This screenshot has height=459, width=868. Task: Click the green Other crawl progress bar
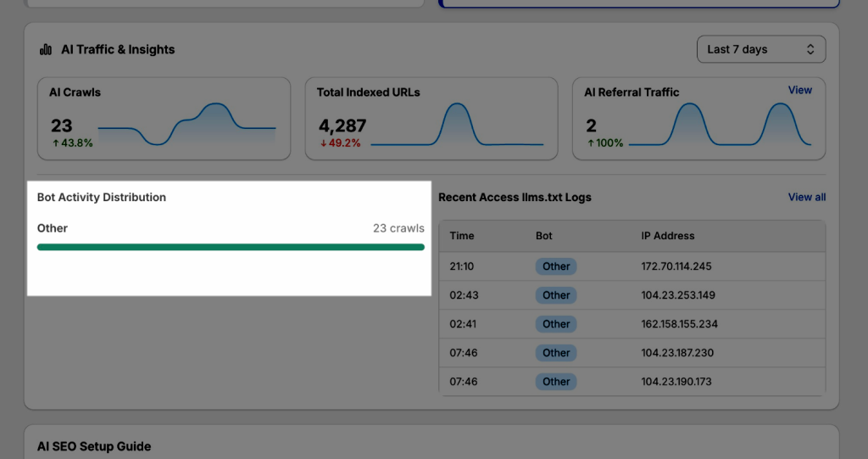[x=231, y=247]
